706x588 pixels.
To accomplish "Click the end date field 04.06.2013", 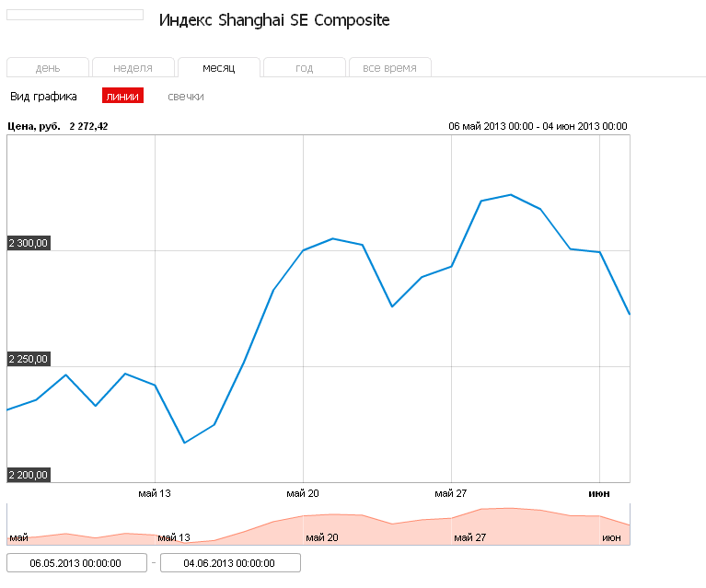I will pos(230,563).
